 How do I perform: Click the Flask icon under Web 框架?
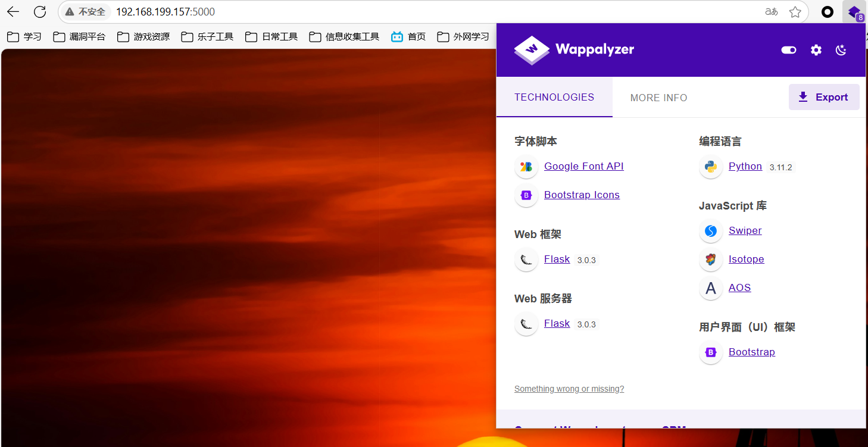tap(526, 260)
